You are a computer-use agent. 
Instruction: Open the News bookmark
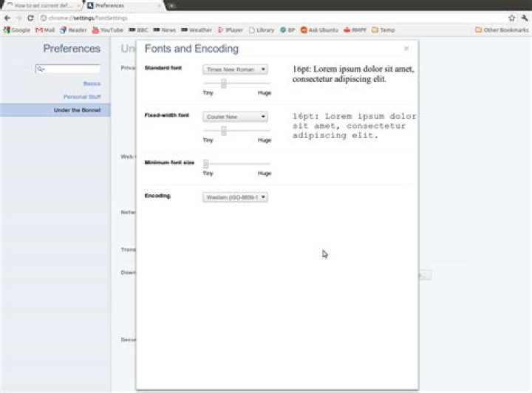pyautogui.click(x=164, y=30)
